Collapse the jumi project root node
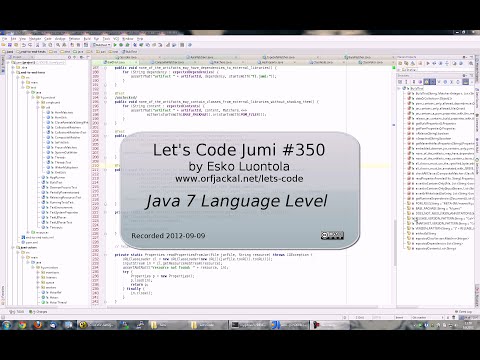 click(x=9, y=62)
